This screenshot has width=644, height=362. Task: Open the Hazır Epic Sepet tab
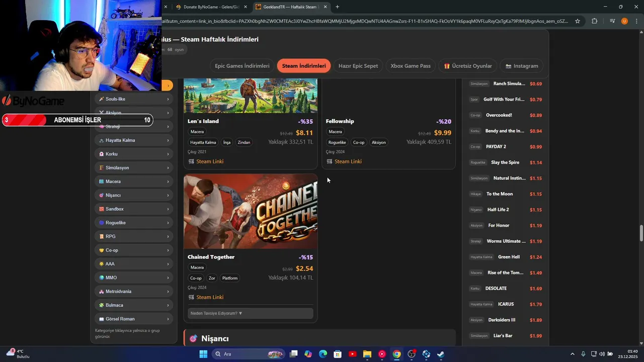tap(358, 66)
